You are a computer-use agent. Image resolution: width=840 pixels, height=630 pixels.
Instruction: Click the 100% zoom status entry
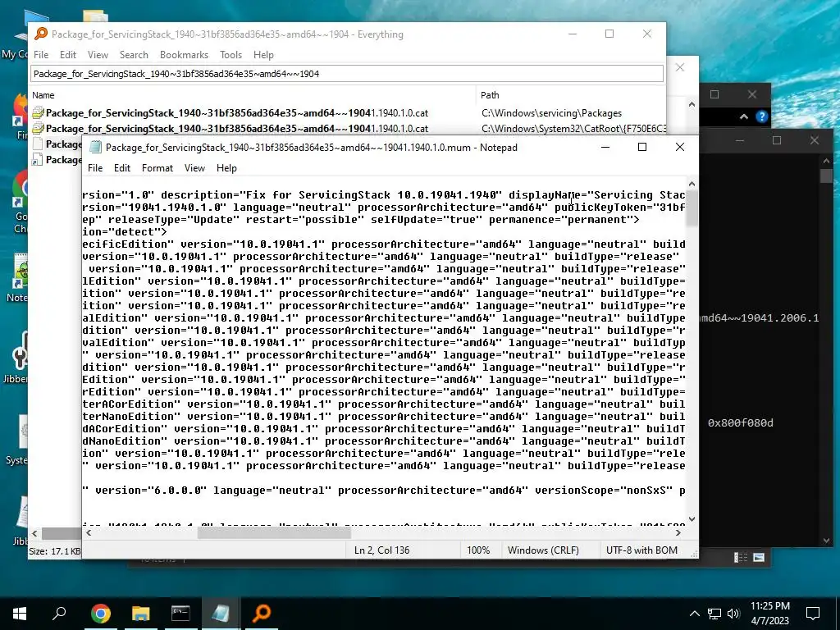[478, 550]
